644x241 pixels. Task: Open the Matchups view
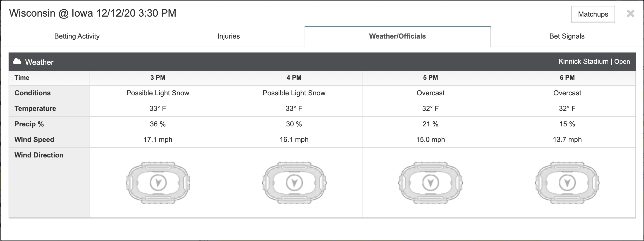point(593,14)
